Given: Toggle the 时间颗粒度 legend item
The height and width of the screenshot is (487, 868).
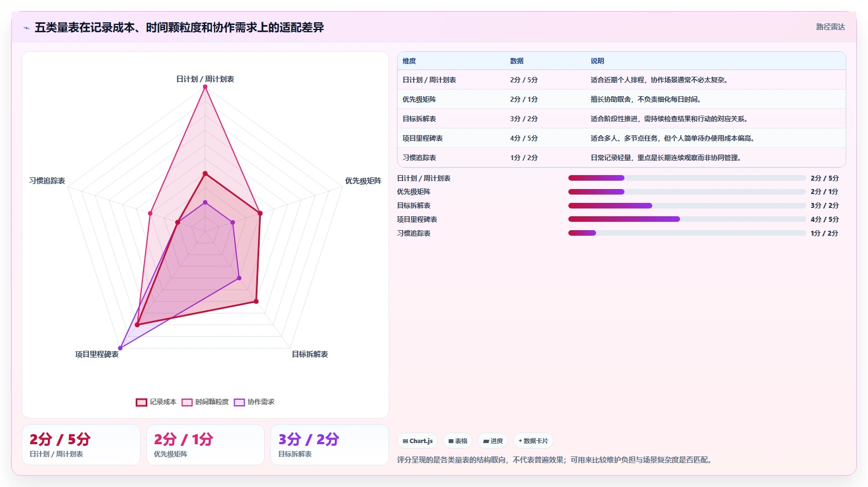Looking at the screenshot, I should point(205,402).
